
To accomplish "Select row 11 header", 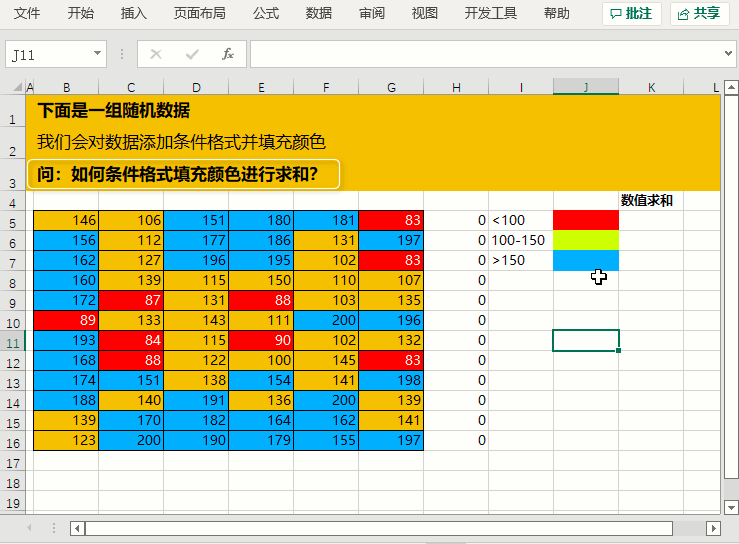I will pyautogui.click(x=13, y=341).
